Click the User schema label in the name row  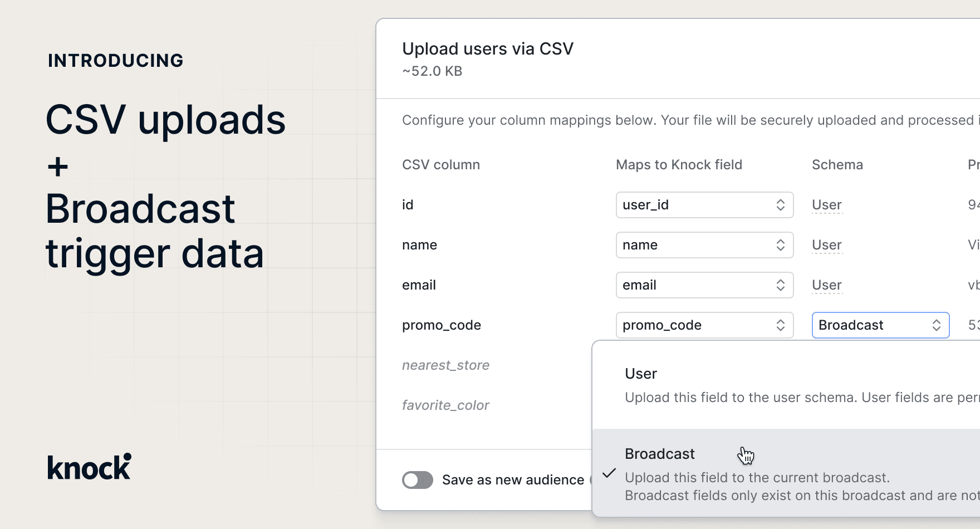(x=827, y=245)
